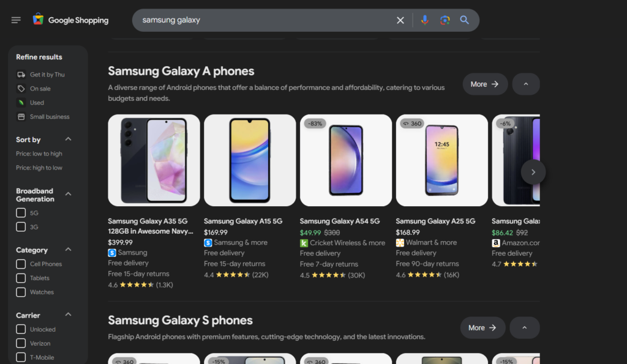Click the Samsung store icon under Galaxy A15
Image resolution: width=627 pixels, height=364 pixels.
[207, 242]
